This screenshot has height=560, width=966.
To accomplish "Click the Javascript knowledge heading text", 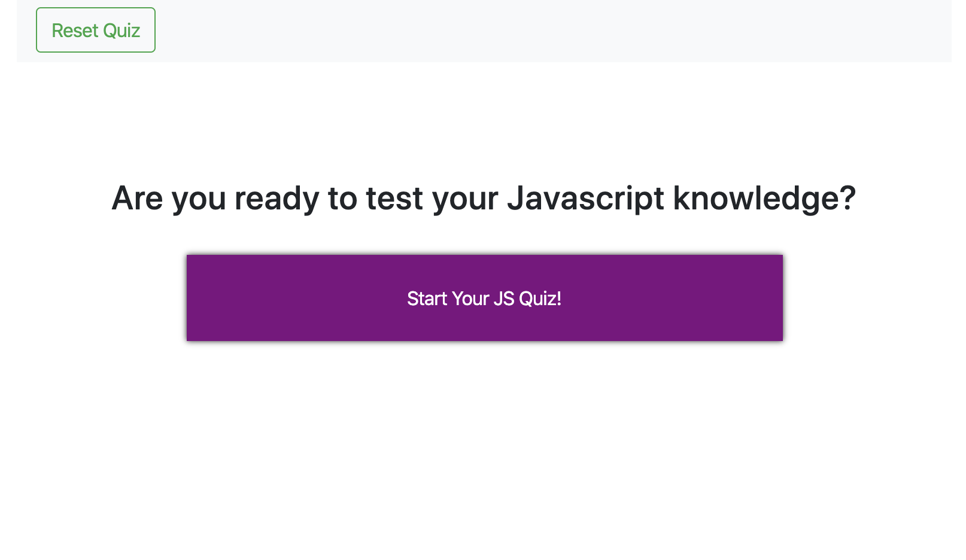I will click(484, 198).
